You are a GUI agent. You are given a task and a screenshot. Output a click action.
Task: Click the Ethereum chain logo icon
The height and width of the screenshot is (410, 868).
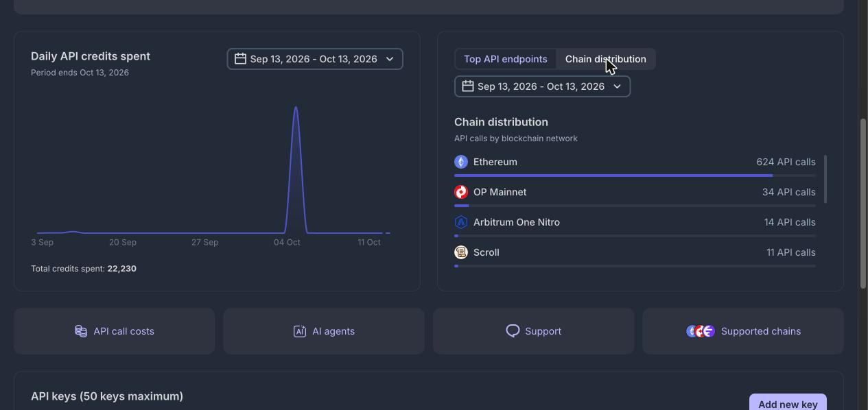click(x=461, y=162)
